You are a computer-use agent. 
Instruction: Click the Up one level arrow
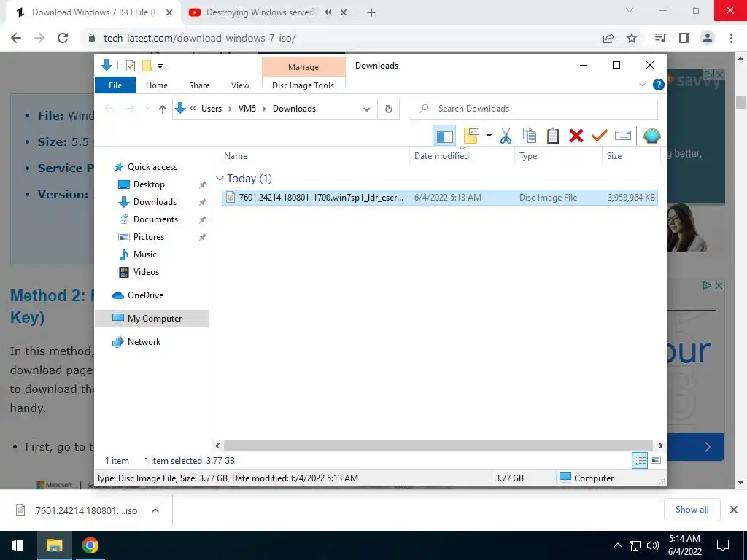pos(163,109)
